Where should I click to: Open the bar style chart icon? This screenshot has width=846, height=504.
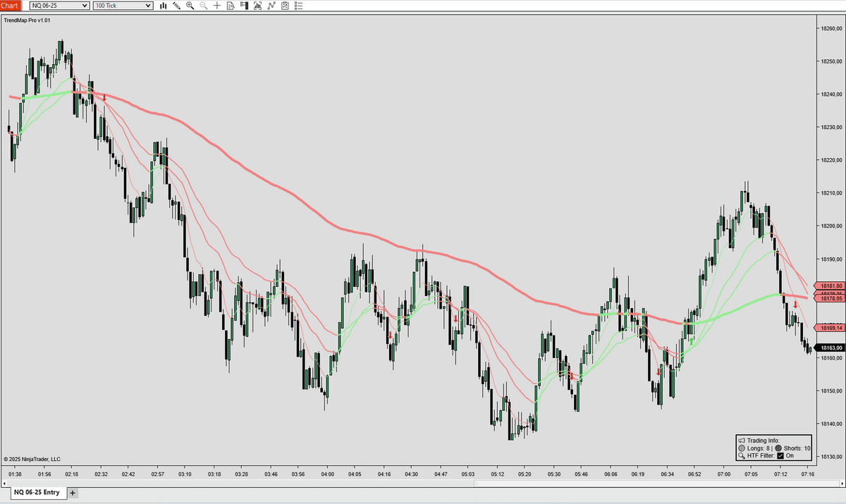[163, 6]
